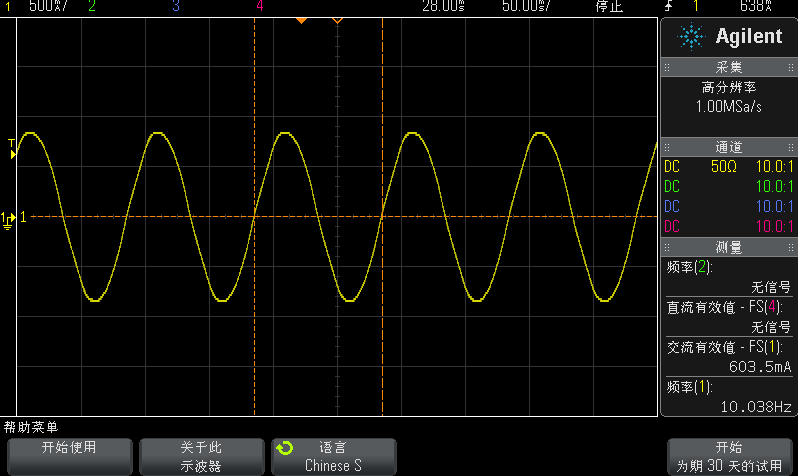The height and width of the screenshot is (476, 798).
Task: Click the Agilent logo icon
Action: coord(690,37)
